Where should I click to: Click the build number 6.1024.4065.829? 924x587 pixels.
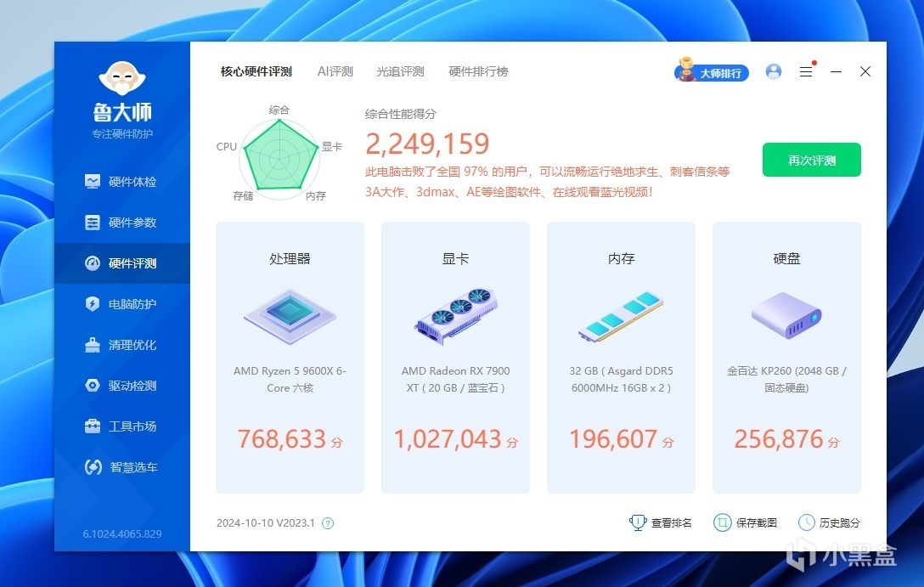click(x=122, y=534)
